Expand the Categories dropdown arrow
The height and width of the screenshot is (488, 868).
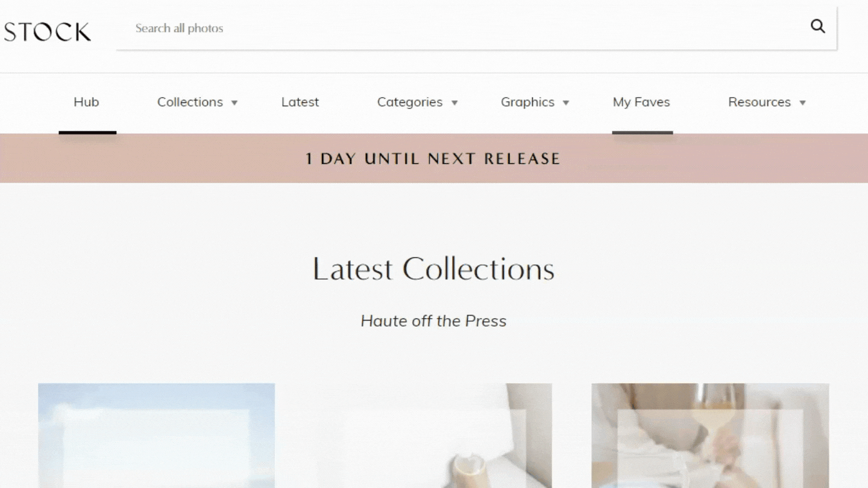coord(454,103)
